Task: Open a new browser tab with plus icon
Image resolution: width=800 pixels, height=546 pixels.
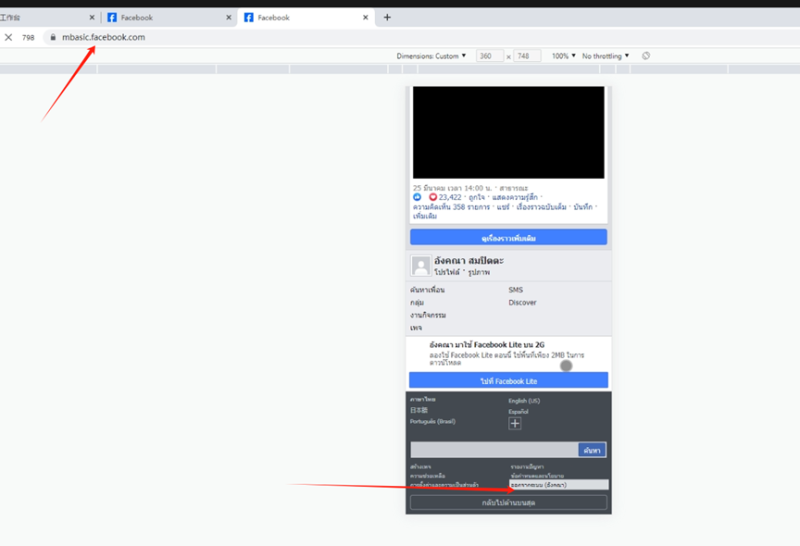Action: [x=387, y=17]
